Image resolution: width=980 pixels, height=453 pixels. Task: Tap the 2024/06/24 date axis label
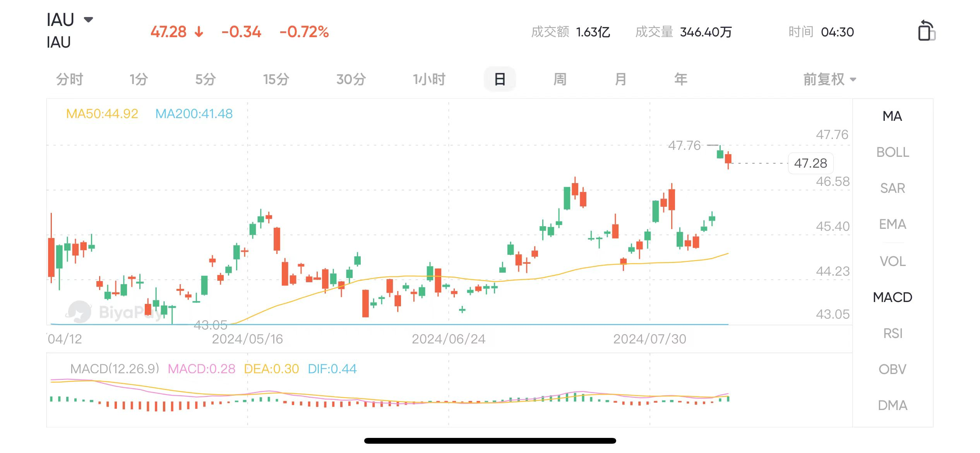[x=449, y=339]
